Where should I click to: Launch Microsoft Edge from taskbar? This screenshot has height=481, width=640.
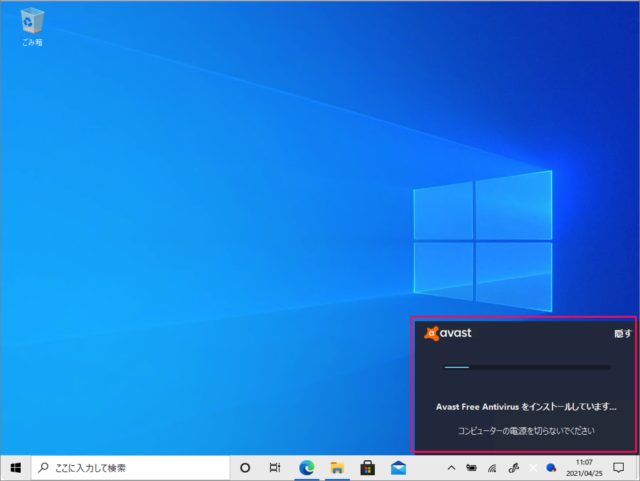(307, 467)
